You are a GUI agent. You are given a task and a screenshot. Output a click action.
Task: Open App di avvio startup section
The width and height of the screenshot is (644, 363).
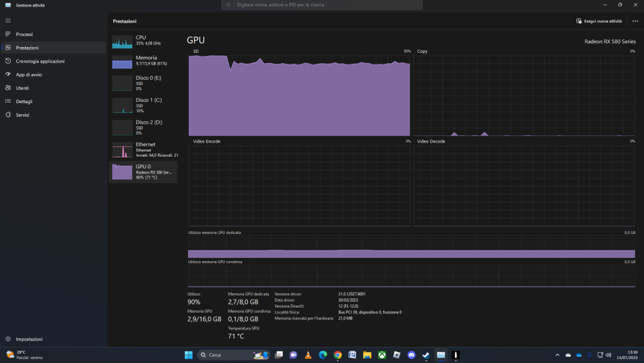53,74
